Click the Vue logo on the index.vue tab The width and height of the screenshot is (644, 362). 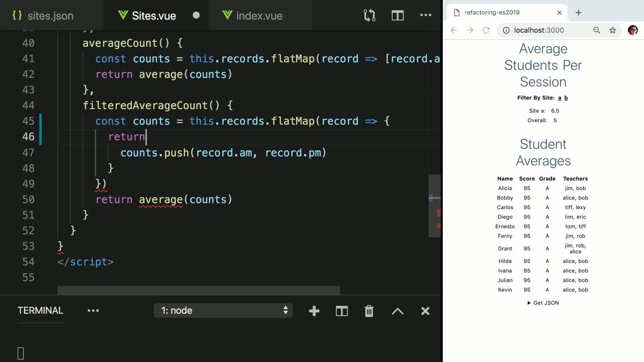tap(227, 15)
